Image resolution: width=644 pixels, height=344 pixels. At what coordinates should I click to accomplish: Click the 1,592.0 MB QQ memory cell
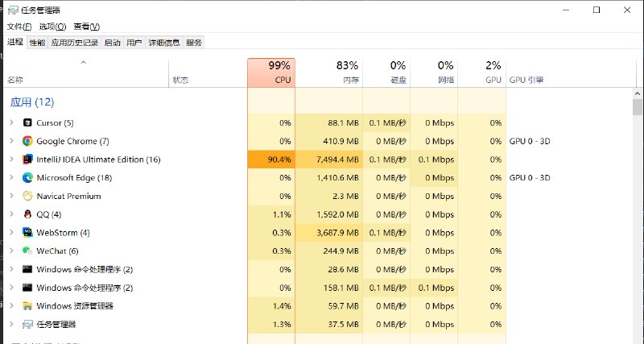pyautogui.click(x=329, y=214)
